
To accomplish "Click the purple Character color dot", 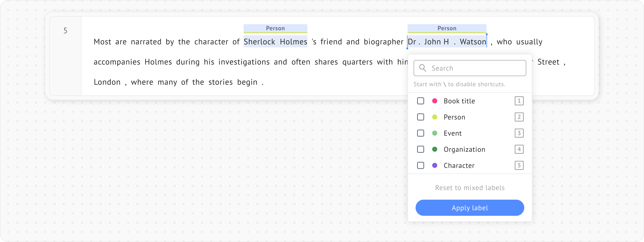I will [435, 165].
